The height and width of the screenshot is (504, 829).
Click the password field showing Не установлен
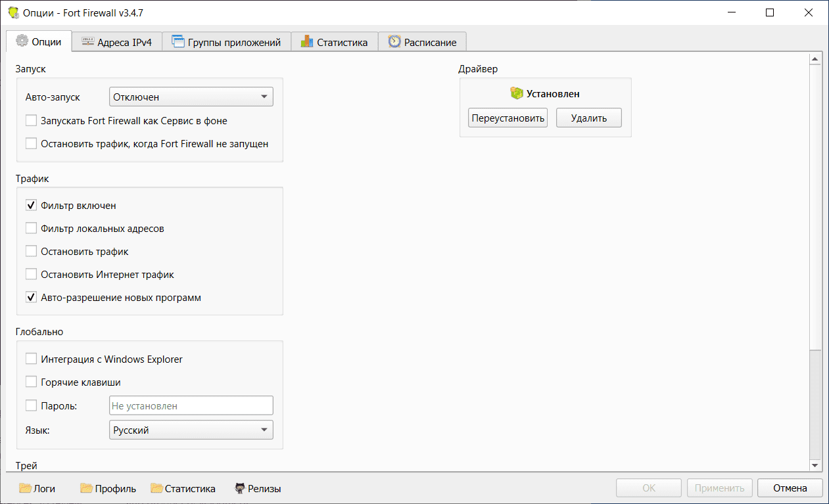[191, 405]
